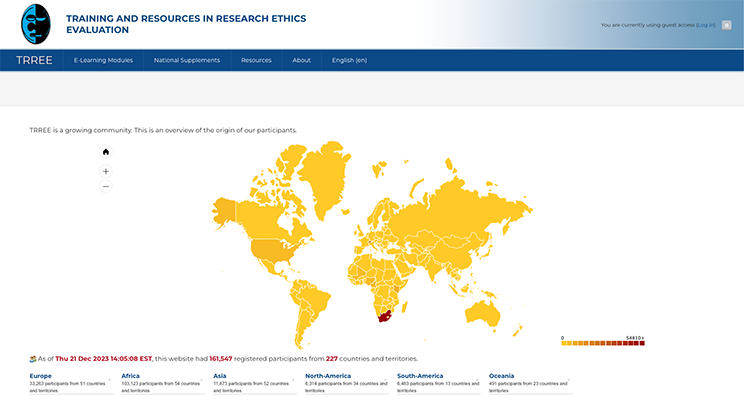Open the E-Learning Modules menu
This screenshot has height=401, width=744.
103,60
